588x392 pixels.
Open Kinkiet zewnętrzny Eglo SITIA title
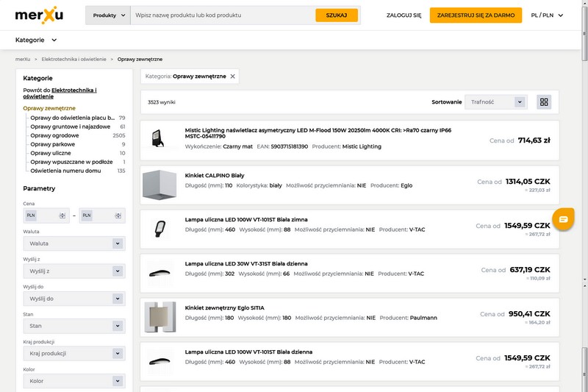point(225,307)
